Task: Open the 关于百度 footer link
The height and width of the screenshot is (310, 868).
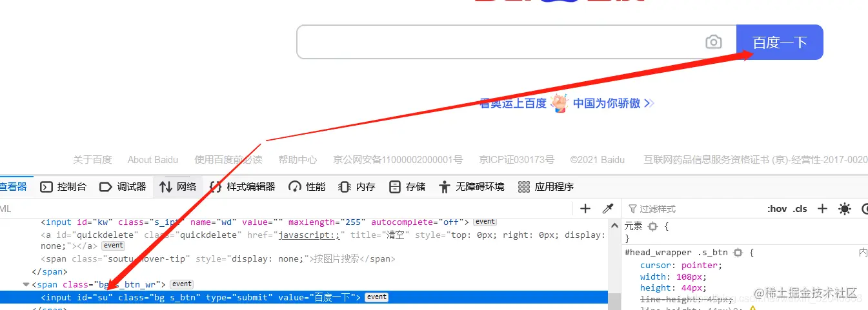Action: 92,160
